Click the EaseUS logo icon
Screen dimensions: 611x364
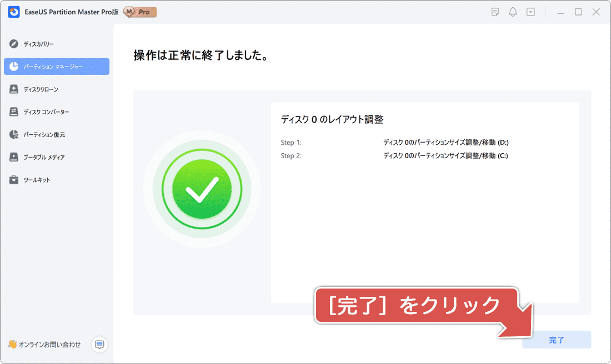13,12
